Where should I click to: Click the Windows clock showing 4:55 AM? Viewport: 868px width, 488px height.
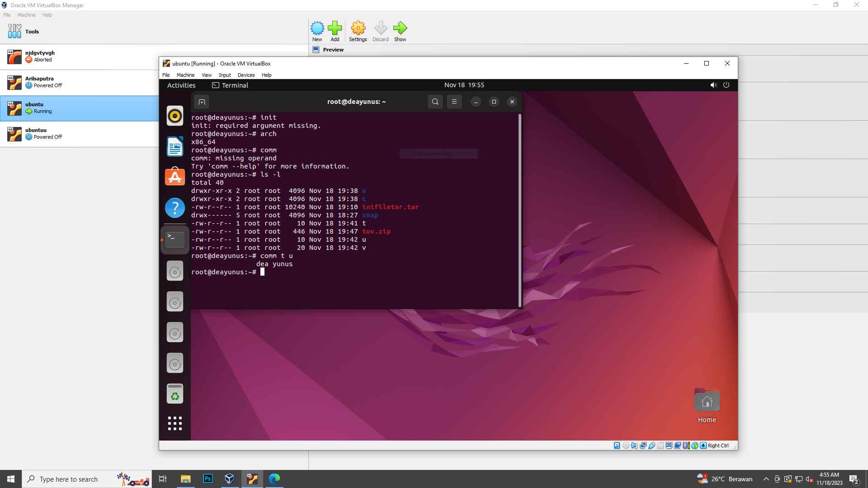pos(829,479)
